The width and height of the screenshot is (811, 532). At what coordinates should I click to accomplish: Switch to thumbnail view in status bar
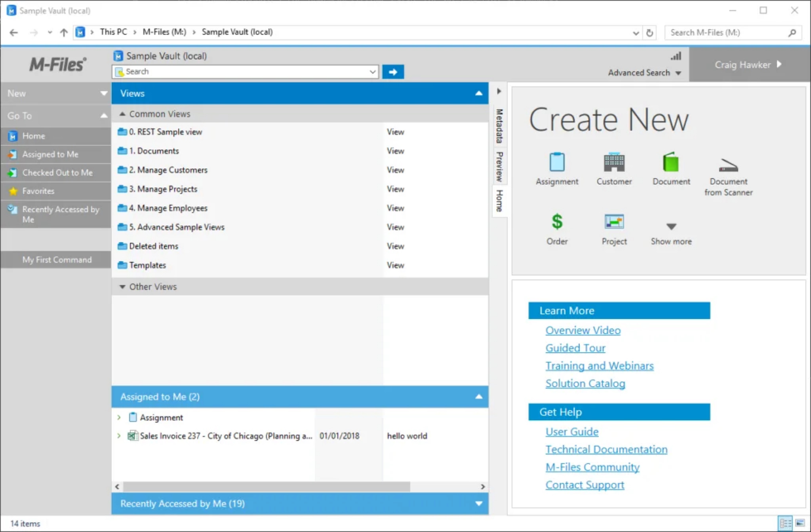click(x=800, y=523)
